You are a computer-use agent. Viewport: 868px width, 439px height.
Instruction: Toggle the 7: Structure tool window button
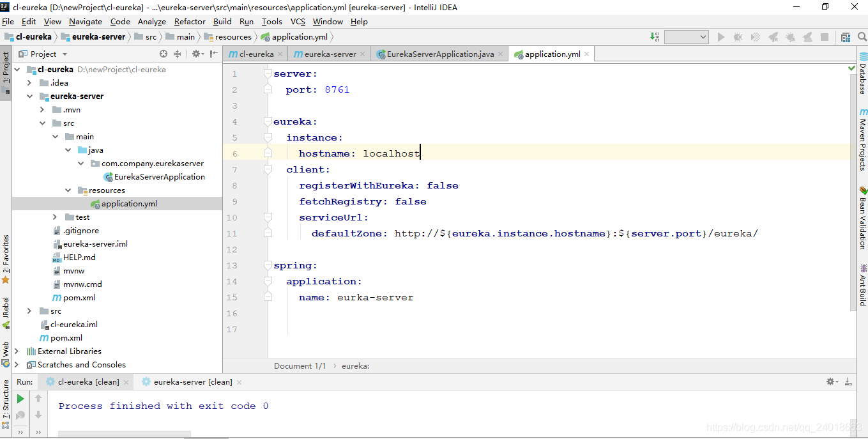[x=6, y=404]
